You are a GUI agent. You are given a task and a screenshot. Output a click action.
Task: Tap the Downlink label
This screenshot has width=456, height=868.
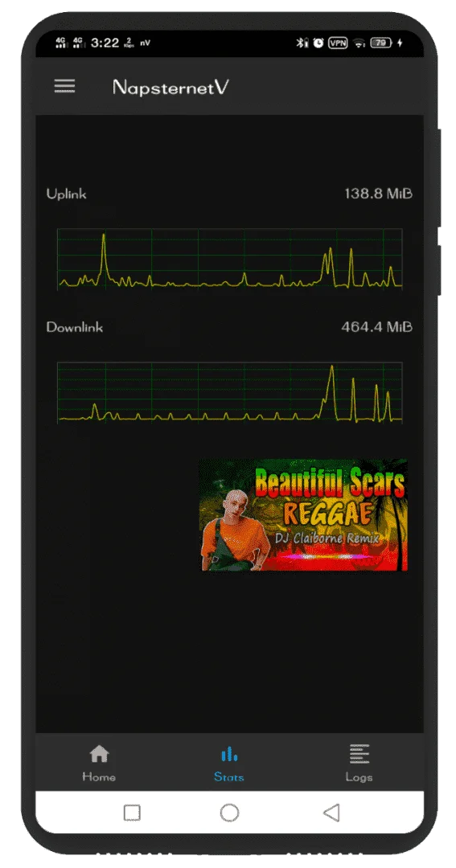click(x=75, y=327)
